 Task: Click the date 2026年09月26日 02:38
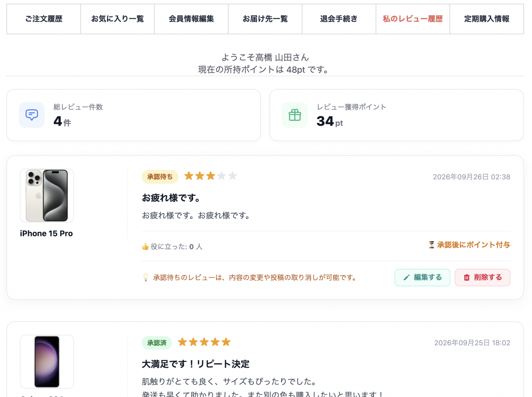471,177
